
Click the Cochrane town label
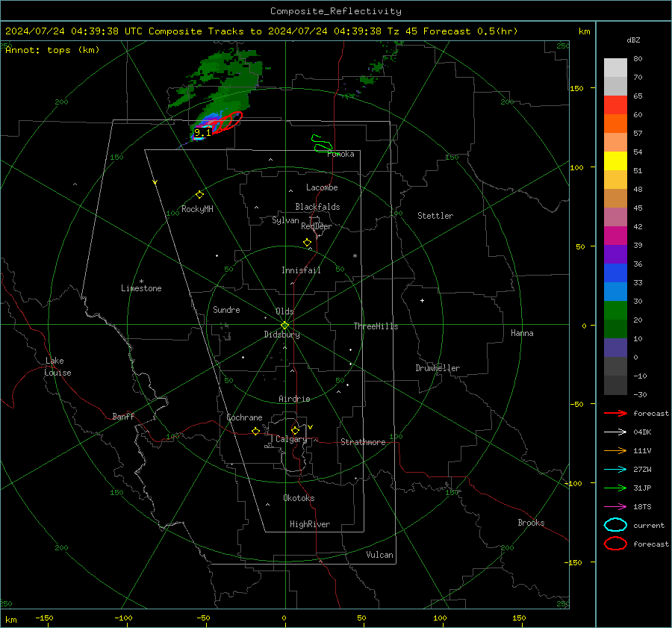click(x=244, y=417)
